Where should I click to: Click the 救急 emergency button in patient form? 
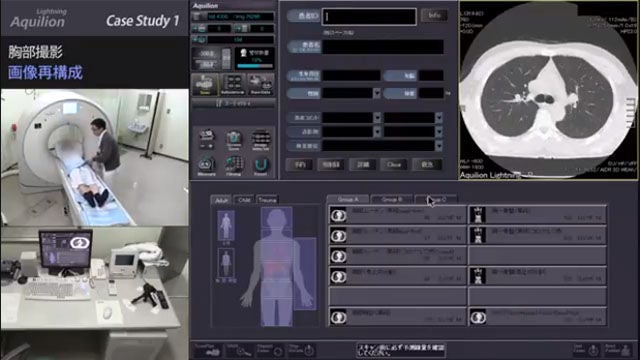(x=427, y=164)
